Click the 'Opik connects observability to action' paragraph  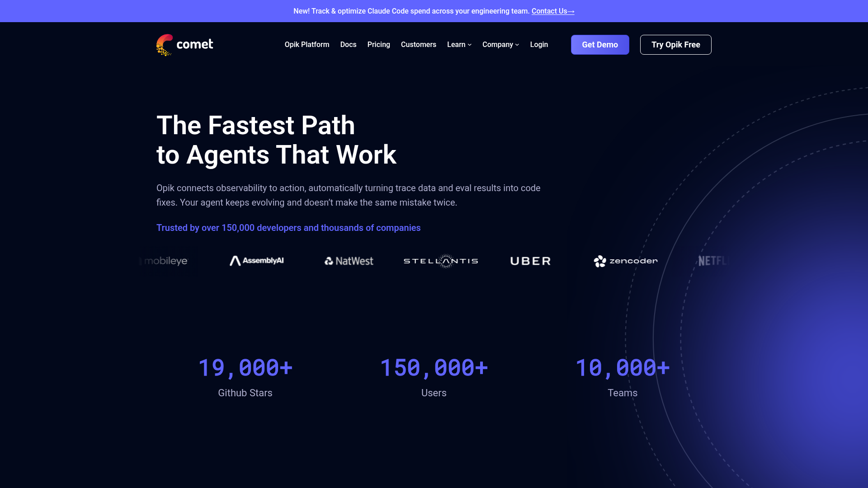348,195
